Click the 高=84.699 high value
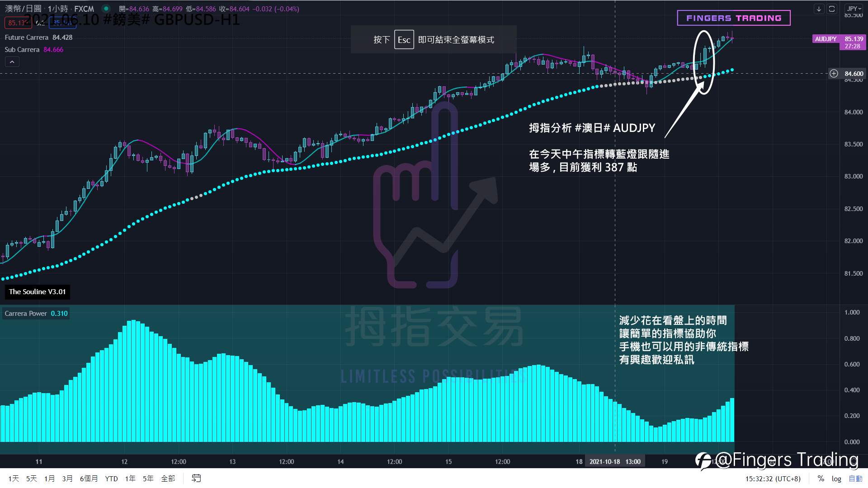868x488 pixels. pos(167,9)
